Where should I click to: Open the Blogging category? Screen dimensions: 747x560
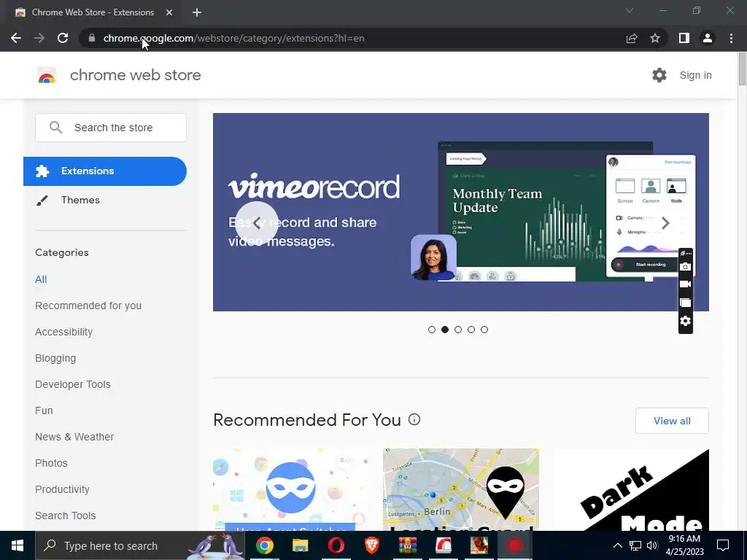point(55,358)
